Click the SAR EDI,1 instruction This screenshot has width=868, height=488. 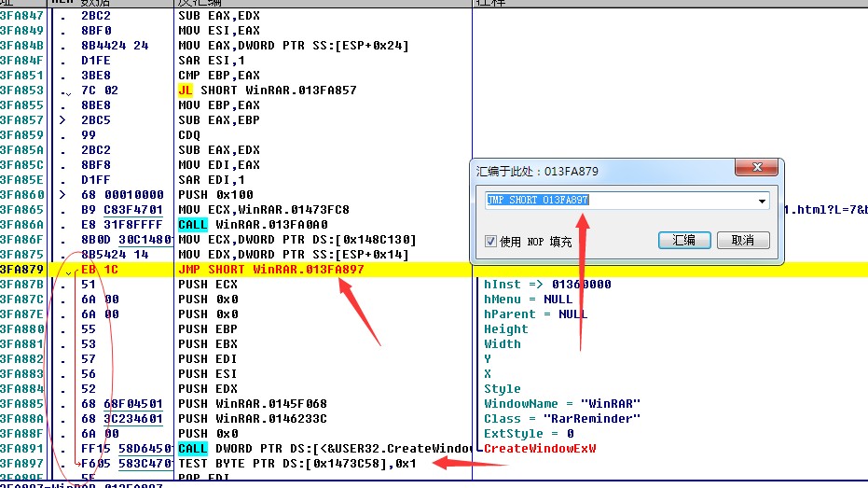212,179
